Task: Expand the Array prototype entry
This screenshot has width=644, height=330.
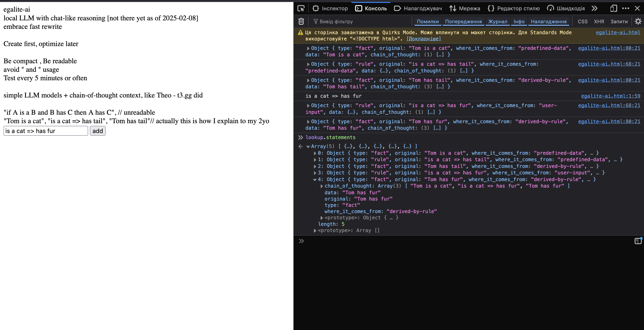Action: pyautogui.click(x=315, y=231)
